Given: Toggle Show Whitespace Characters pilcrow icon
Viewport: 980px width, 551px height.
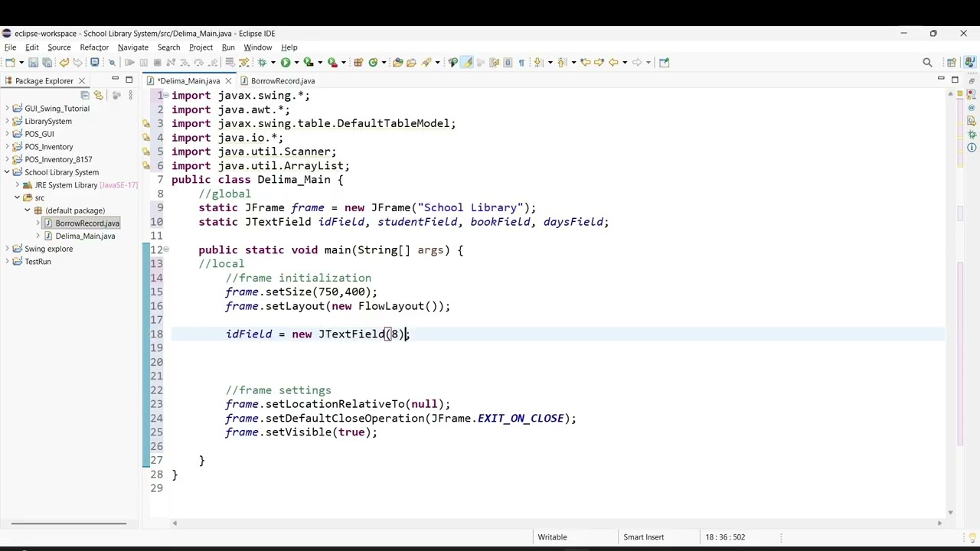Looking at the screenshot, I should coord(521,62).
